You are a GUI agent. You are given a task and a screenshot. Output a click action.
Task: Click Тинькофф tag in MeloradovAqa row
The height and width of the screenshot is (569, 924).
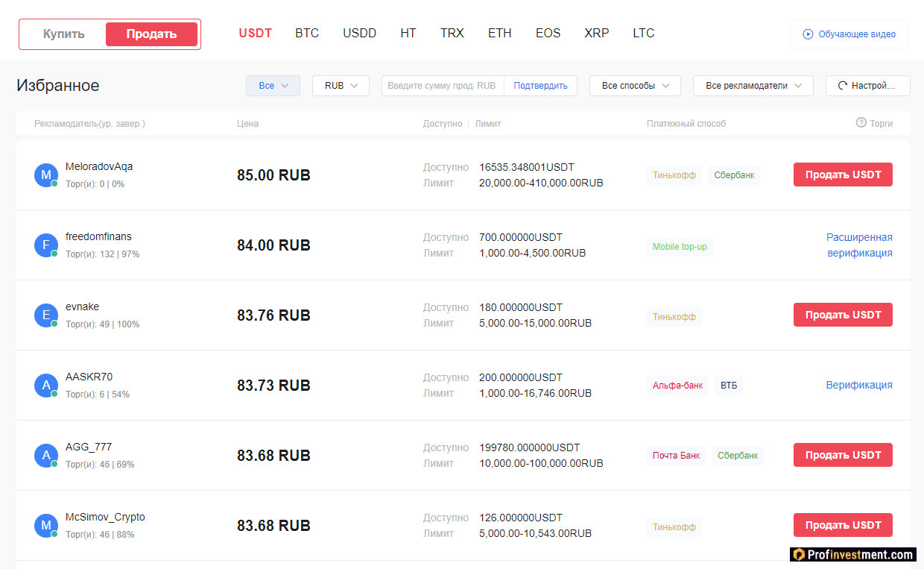click(x=674, y=175)
